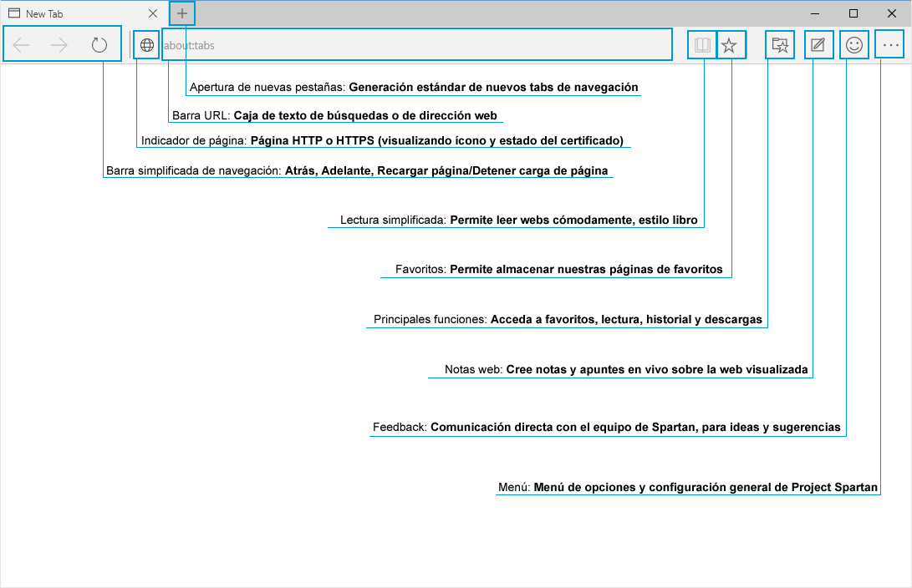912x588 pixels.
Task: Select the New Tab tab
Action: (84, 13)
